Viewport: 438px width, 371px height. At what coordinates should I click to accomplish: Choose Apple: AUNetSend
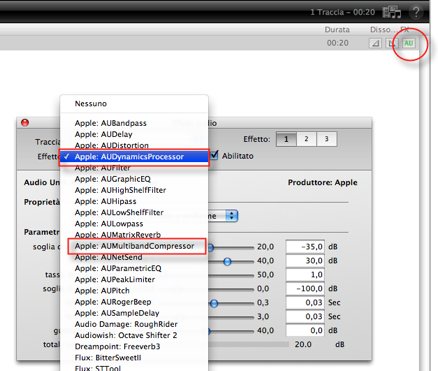click(134, 257)
